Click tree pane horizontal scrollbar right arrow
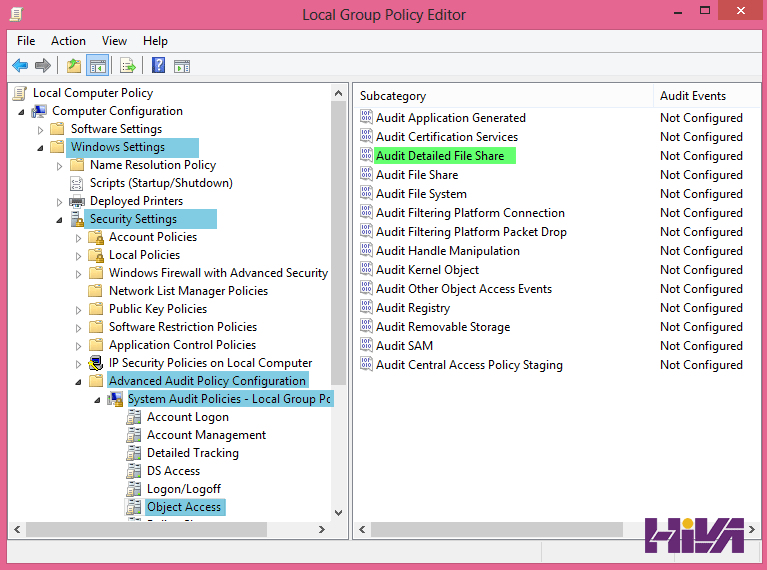This screenshot has width=767, height=570. [x=321, y=529]
